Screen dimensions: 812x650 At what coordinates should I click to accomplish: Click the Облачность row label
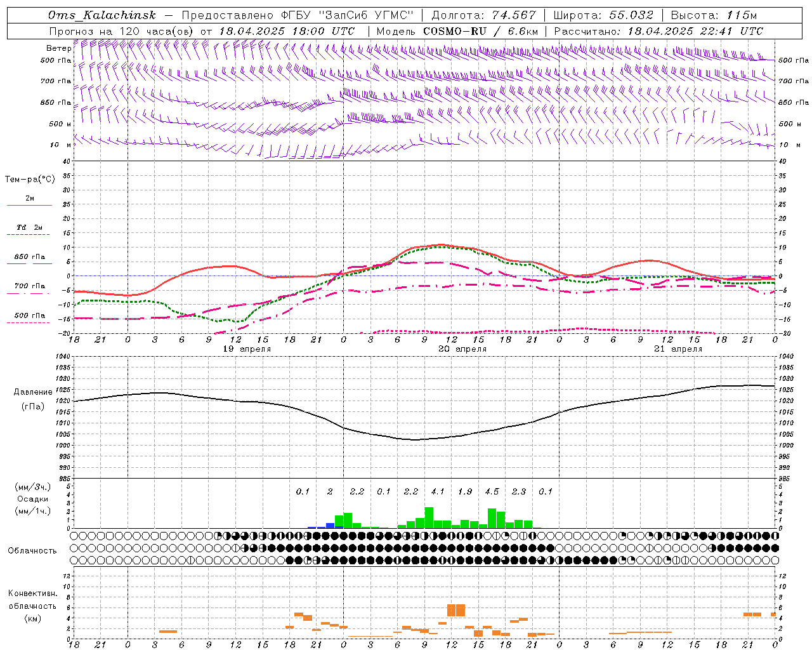(32, 550)
